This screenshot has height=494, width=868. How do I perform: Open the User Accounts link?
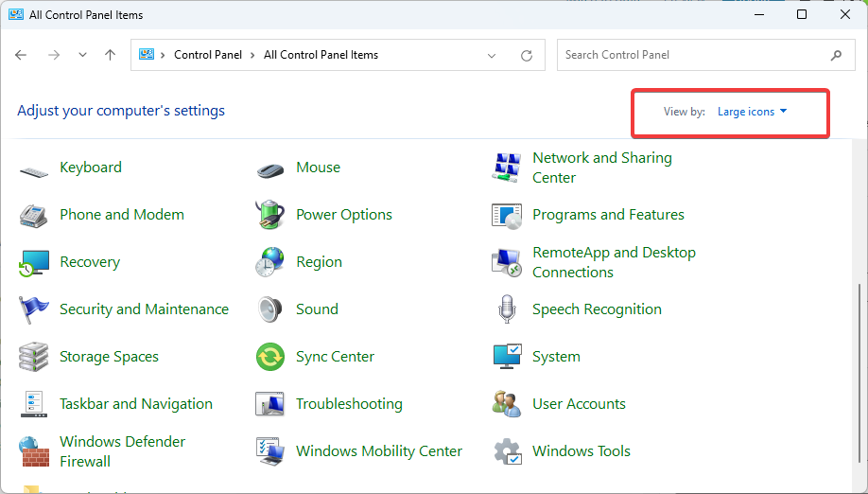(579, 404)
